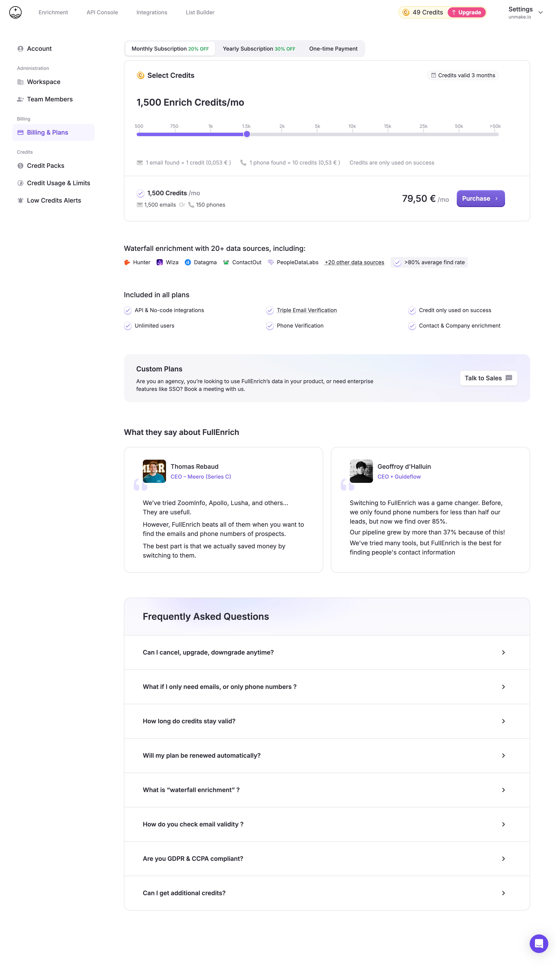The height and width of the screenshot is (980, 556).
Task: Click 'CEO – Meero (Series C)' link
Action: click(200, 477)
